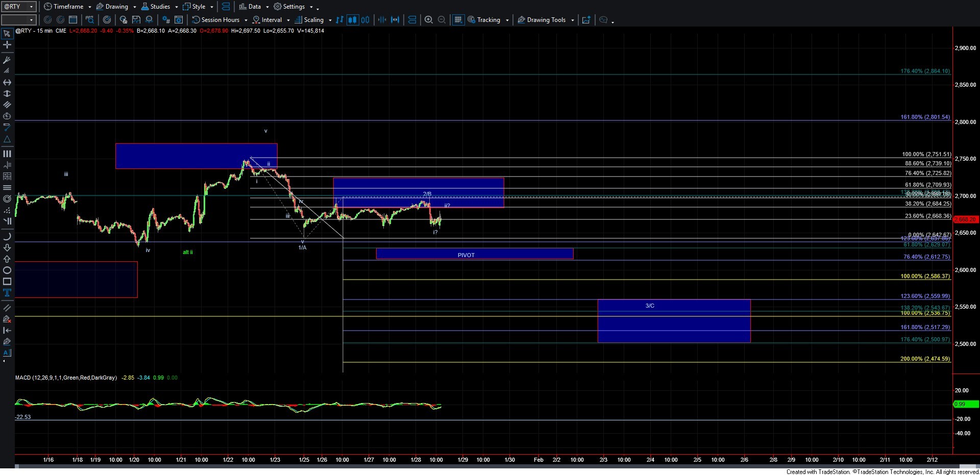Expand the @RTY symbol dropdown
Viewport: 980px width, 475px height.
point(31,7)
